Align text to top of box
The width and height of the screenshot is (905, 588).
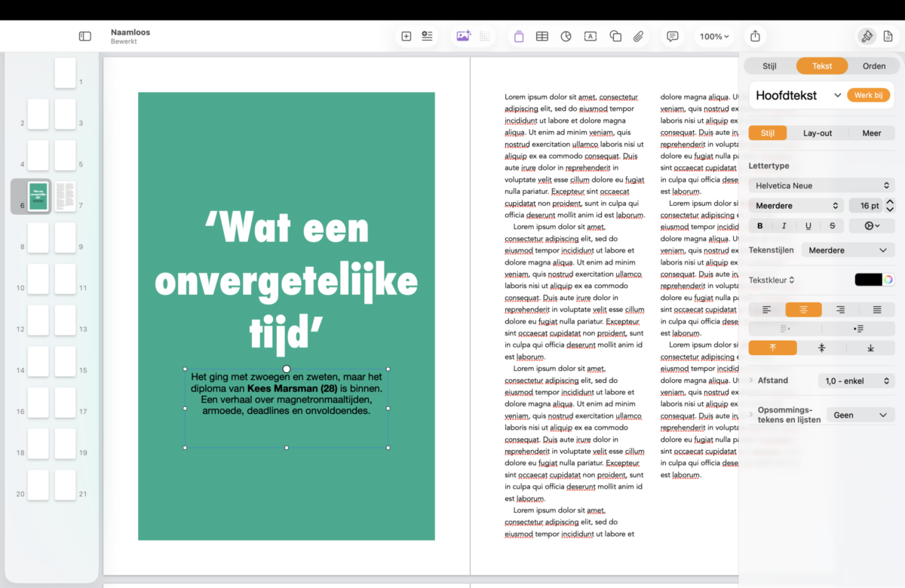[x=772, y=348]
